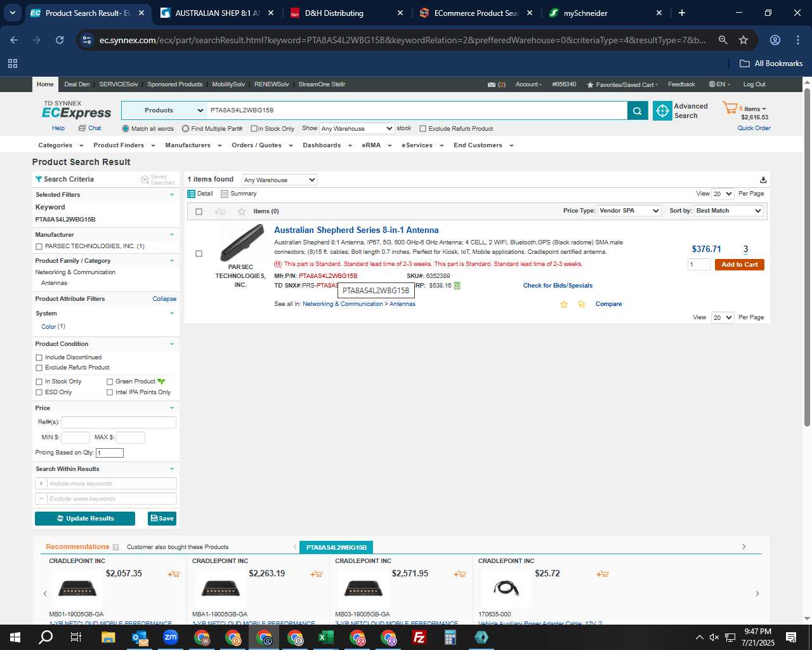Open top View 20 per page dropdown
812x650 pixels.
(x=723, y=194)
